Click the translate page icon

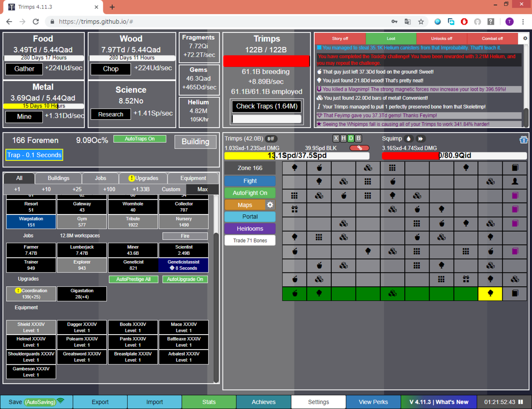407,21
